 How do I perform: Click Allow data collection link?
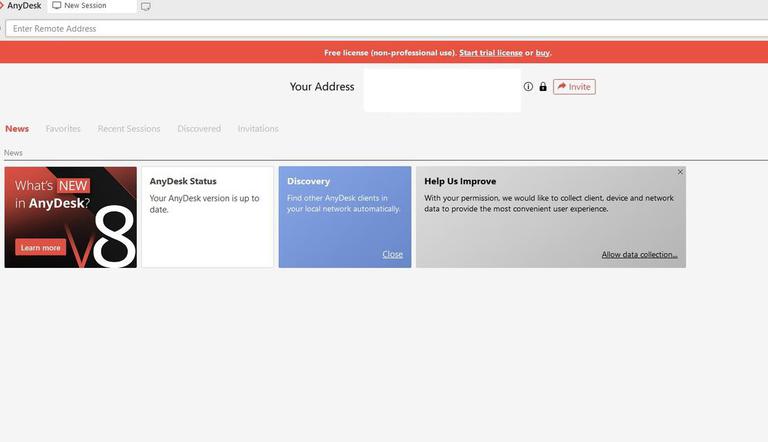tap(639, 255)
